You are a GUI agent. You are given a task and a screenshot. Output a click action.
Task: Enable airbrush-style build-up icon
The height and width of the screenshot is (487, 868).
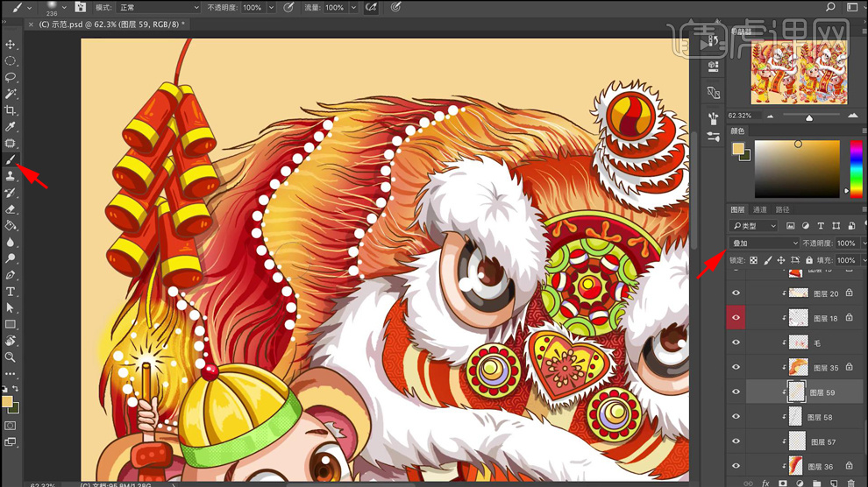(371, 7)
